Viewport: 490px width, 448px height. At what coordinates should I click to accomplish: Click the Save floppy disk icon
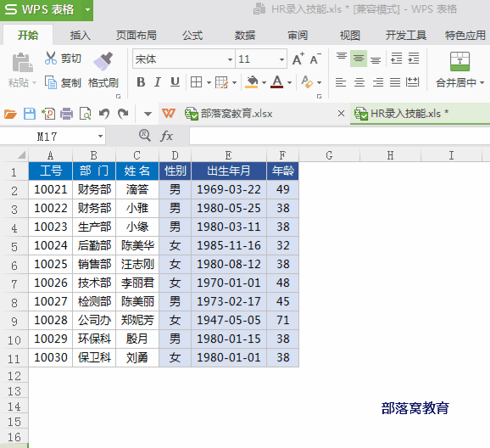click(x=30, y=114)
